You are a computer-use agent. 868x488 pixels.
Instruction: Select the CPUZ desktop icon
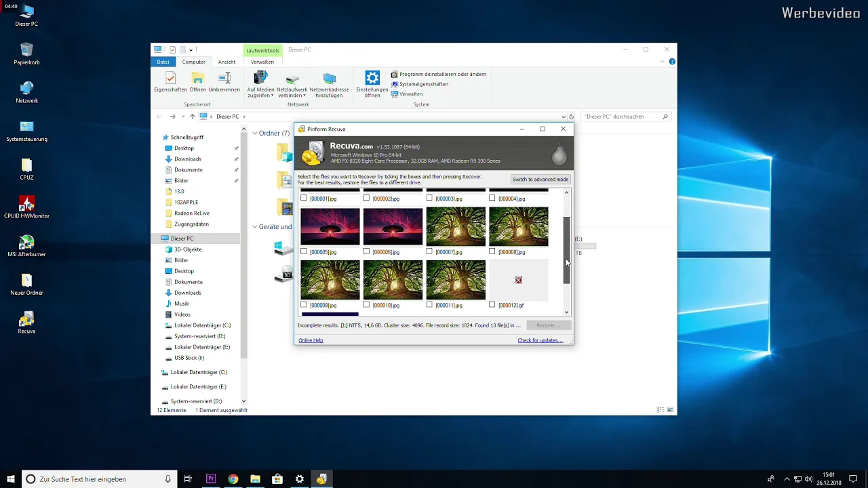(x=26, y=169)
